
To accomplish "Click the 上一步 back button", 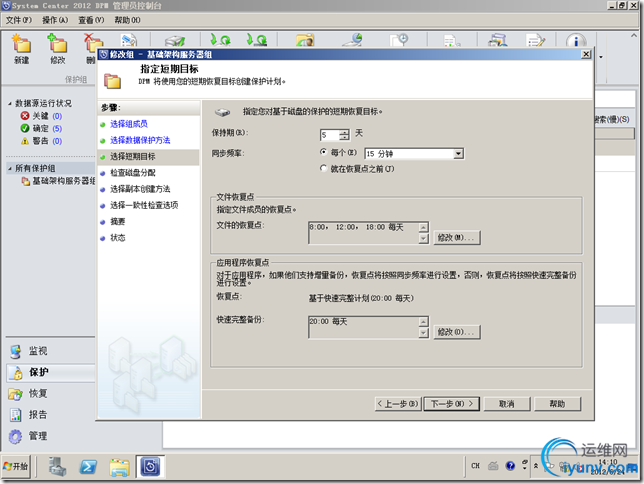I will tap(398, 404).
